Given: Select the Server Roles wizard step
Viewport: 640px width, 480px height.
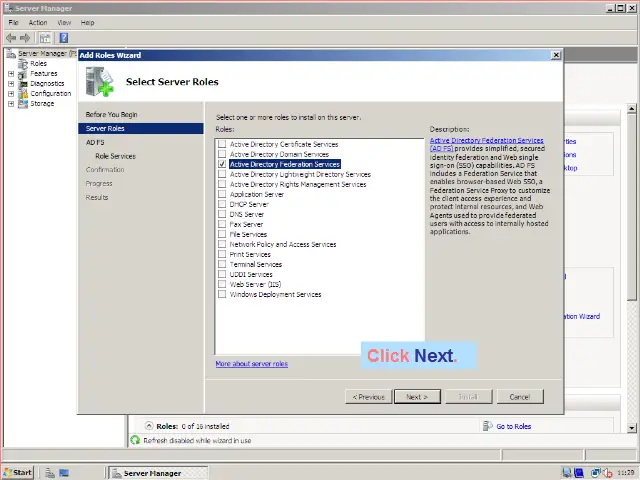Looking at the screenshot, I should coord(141,129).
